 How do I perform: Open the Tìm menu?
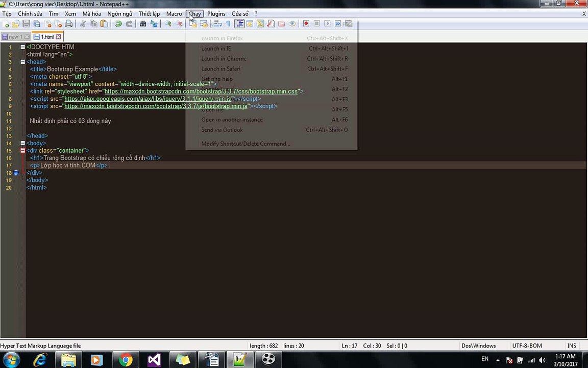click(x=54, y=14)
